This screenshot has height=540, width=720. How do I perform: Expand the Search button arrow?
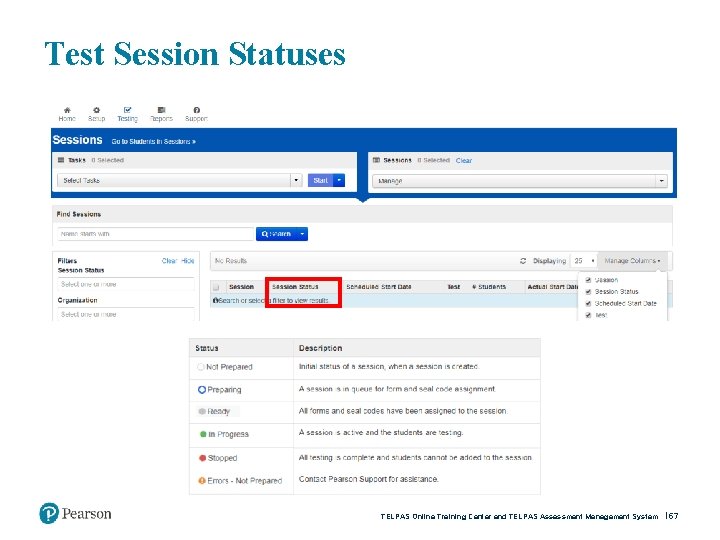coord(302,234)
